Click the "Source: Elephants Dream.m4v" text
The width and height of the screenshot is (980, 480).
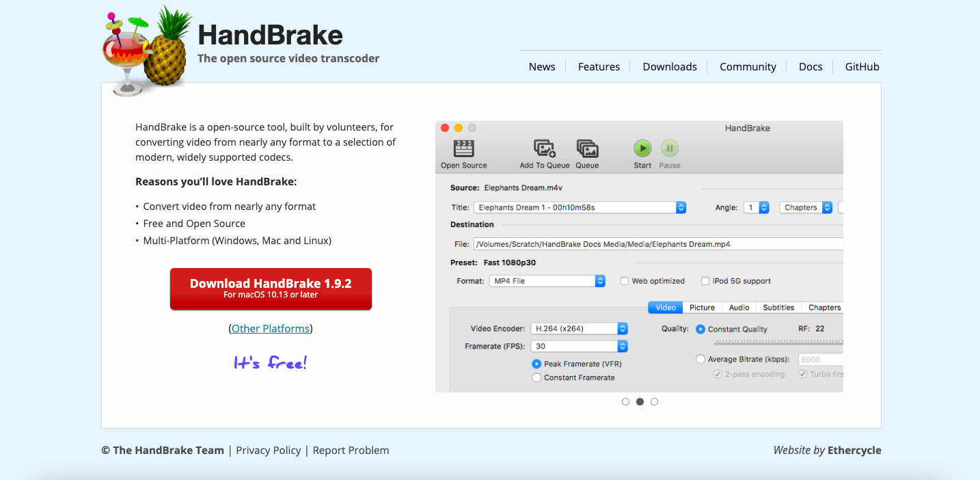click(506, 187)
